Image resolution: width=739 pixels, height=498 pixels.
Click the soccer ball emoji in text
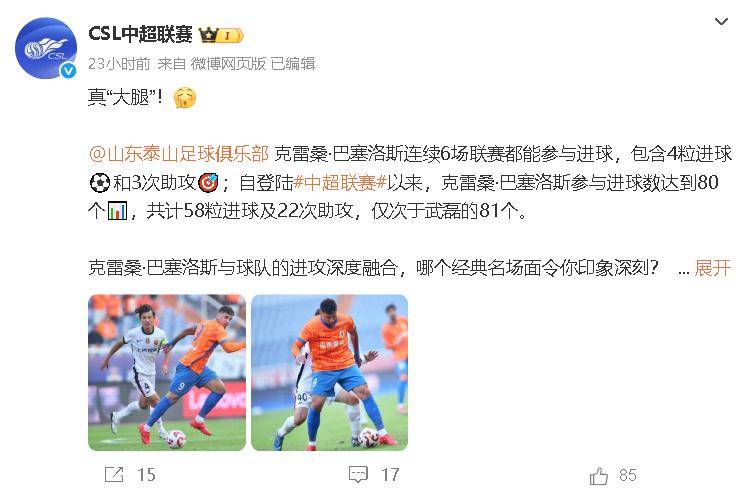(x=99, y=183)
